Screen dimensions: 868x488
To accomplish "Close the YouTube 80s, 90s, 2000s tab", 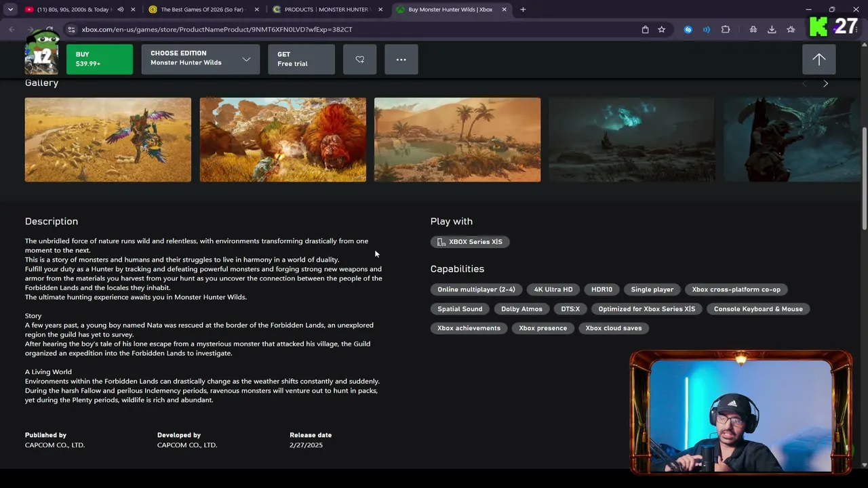I will point(133,9).
